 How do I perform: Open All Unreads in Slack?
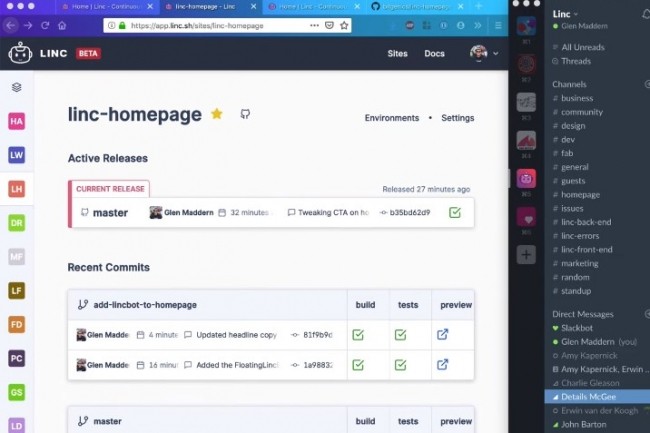click(x=582, y=47)
